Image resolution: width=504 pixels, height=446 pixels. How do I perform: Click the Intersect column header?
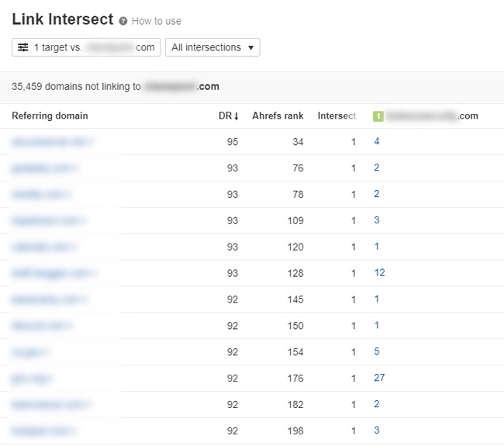[337, 116]
